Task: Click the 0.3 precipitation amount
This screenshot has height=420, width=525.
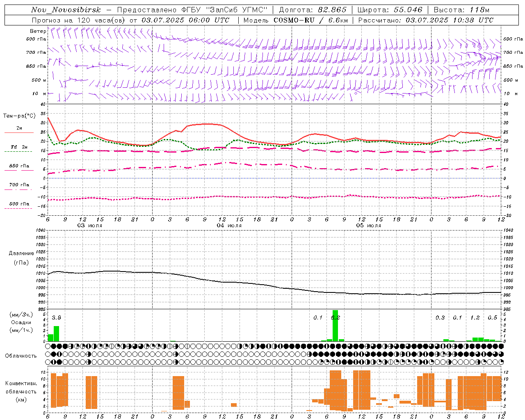Action: pos(440,318)
